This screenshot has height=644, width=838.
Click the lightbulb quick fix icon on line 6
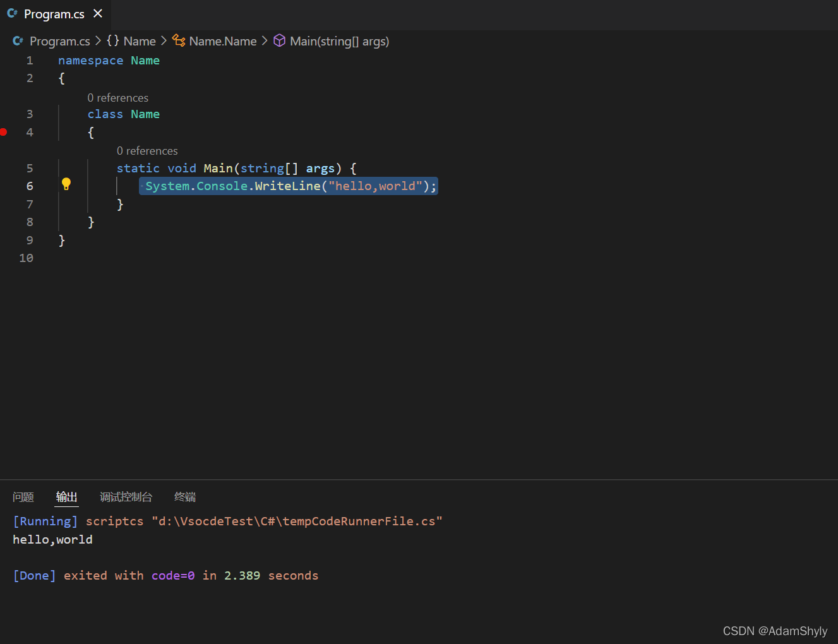click(66, 184)
